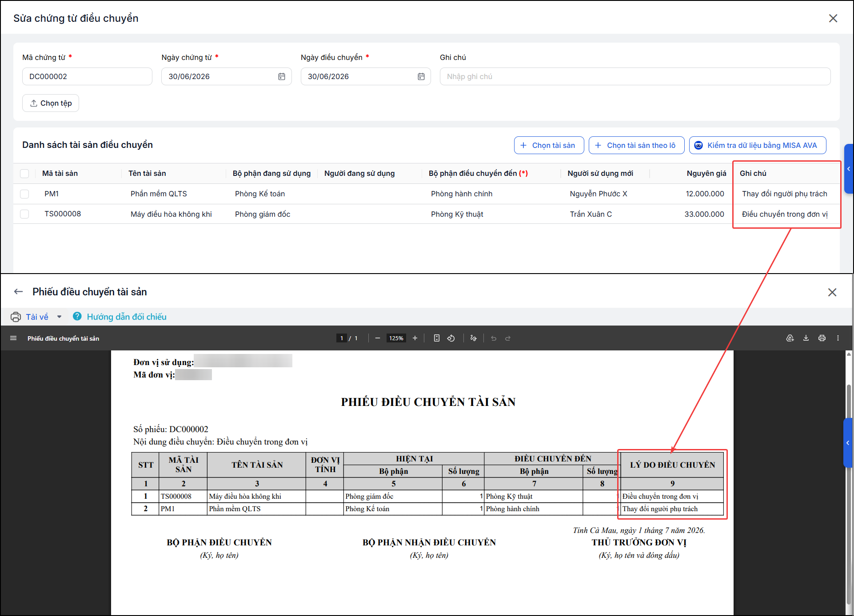
Task: Click the help icon beside Hướng dẫn đối chiếu
Action: 77,316
